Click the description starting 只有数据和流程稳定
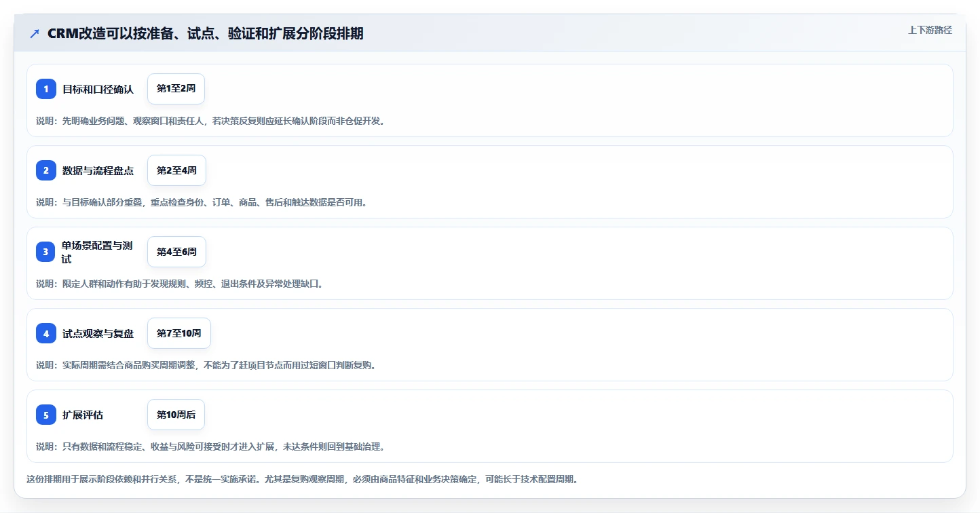980x513 pixels. [210, 446]
